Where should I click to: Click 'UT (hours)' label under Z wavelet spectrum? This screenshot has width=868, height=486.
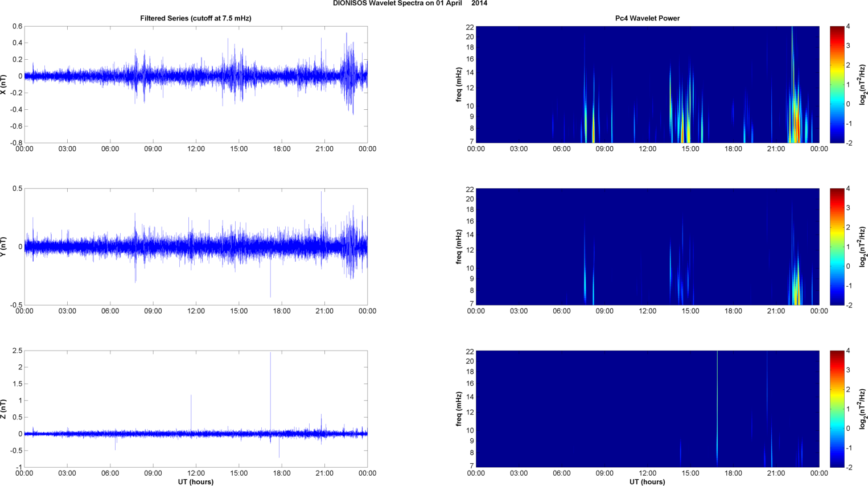pyautogui.click(x=647, y=481)
